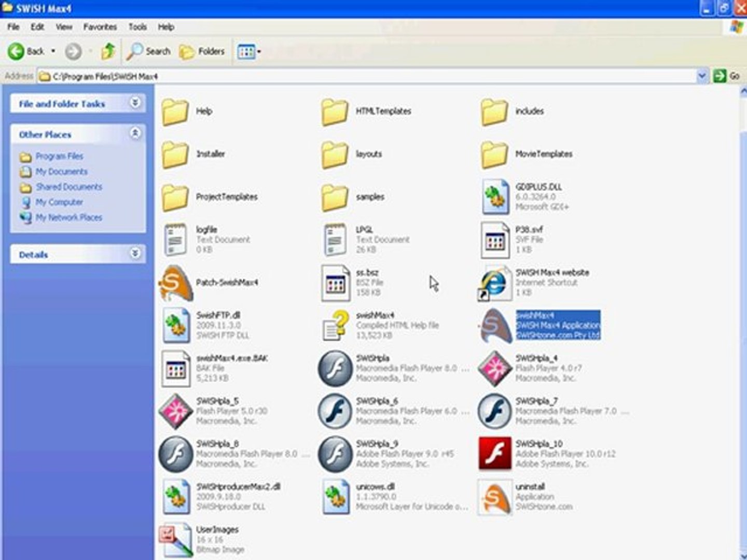Click the vertical scrollbar up arrow
The width and height of the screenshot is (747, 560).
pos(743,92)
